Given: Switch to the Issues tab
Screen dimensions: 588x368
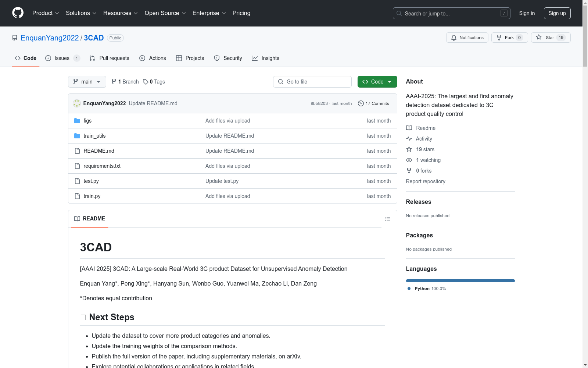Looking at the screenshot, I should coord(62,58).
